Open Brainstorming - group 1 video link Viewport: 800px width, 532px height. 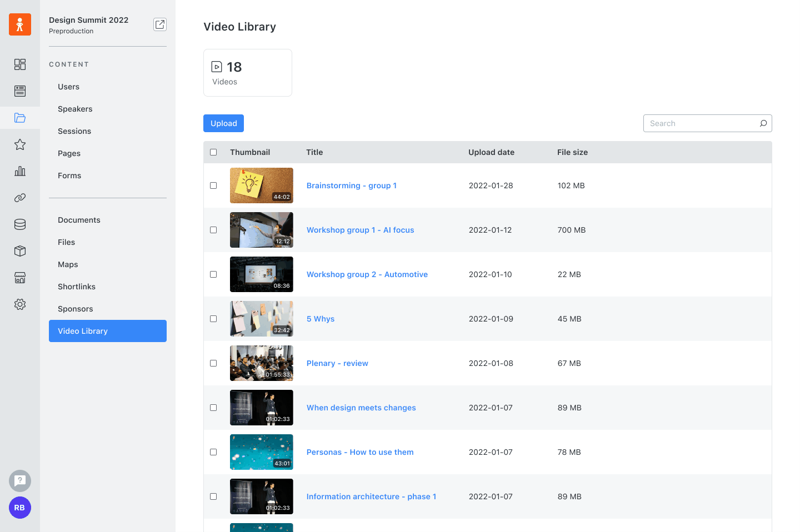[352, 185]
